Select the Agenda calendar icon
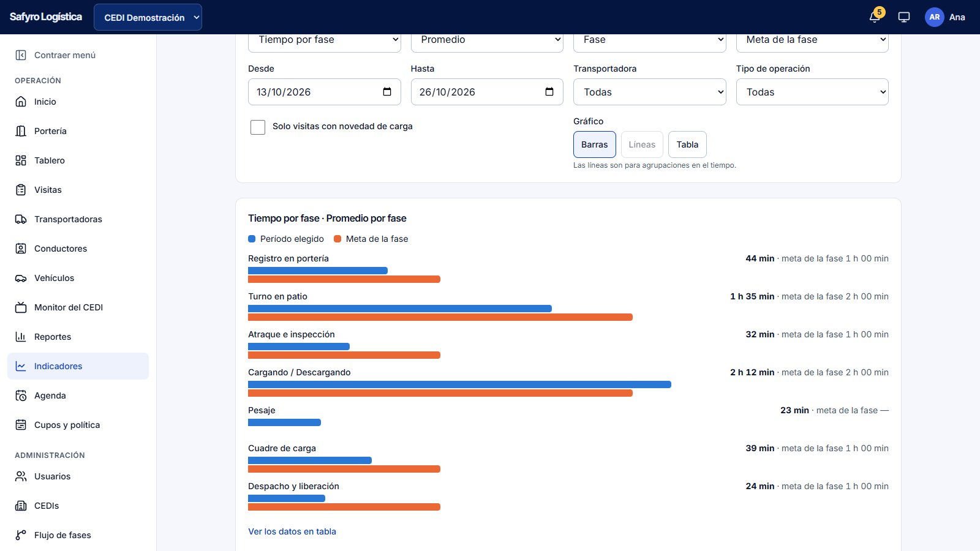Image resolution: width=980 pixels, height=551 pixels. coord(21,395)
